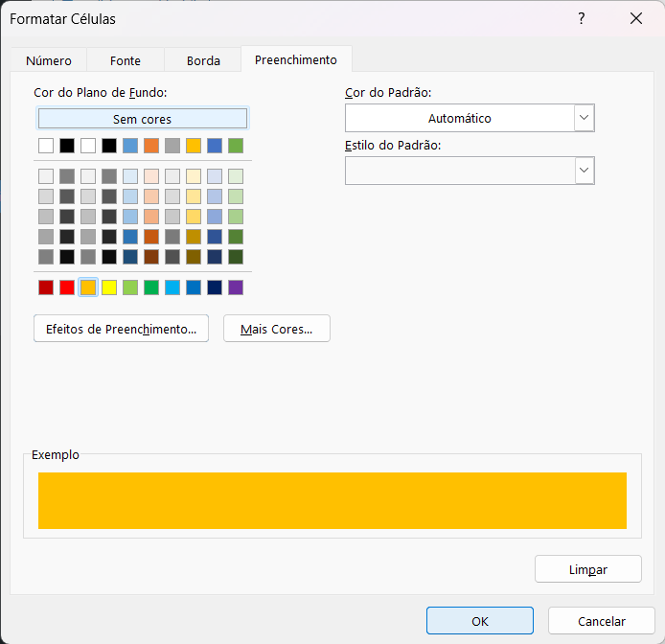Viewport: 665px width, 644px height.
Task: Pick the dark red standard color swatch
Action: 46,287
